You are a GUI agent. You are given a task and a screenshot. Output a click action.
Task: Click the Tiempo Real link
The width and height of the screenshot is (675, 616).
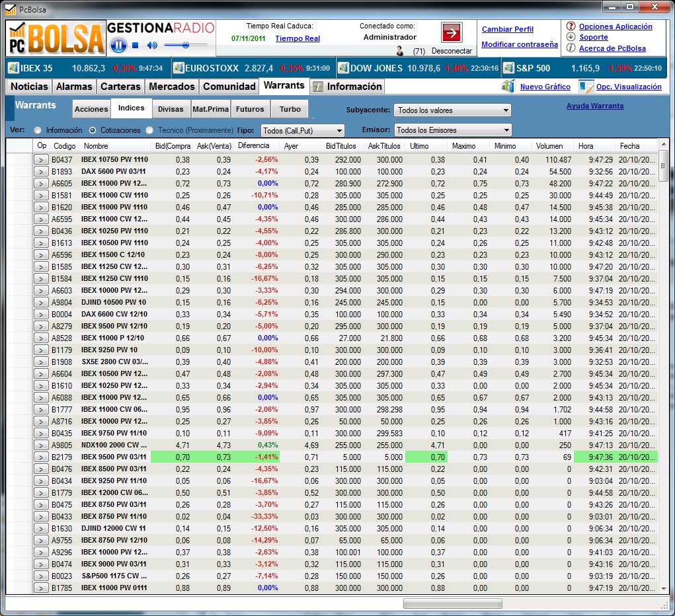[x=298, y=38]
